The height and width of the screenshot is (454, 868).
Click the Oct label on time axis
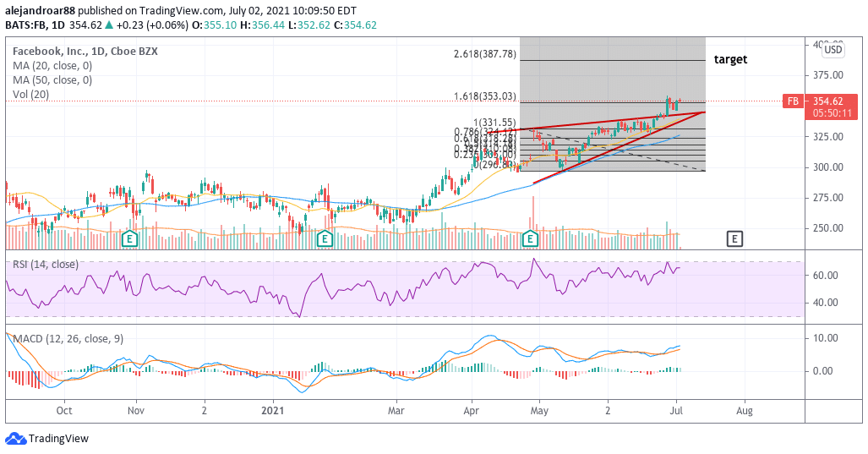(64, 411)
